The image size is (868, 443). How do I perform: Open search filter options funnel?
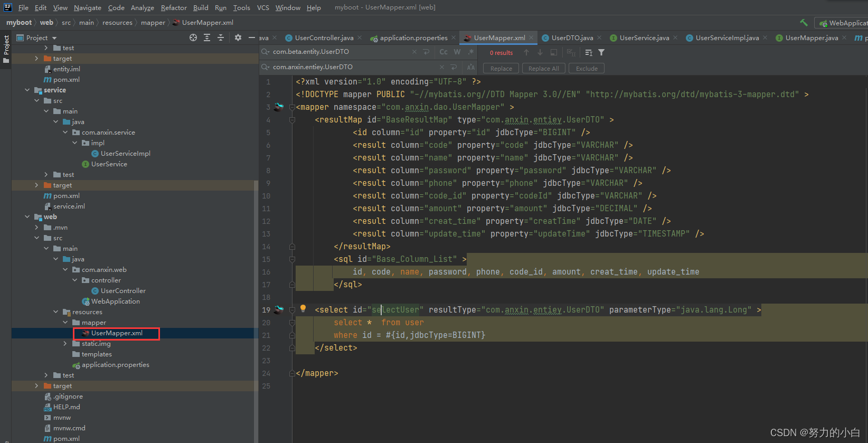(601, 52)
